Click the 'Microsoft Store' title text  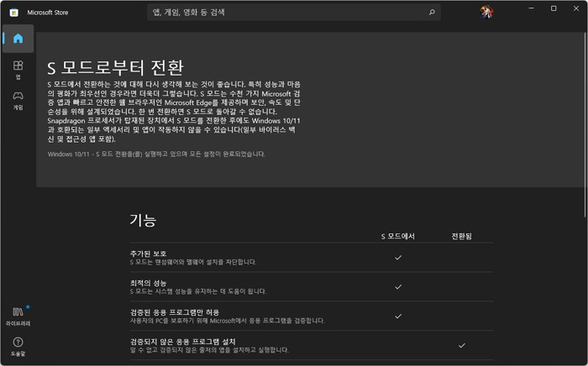tap(48, 13)
